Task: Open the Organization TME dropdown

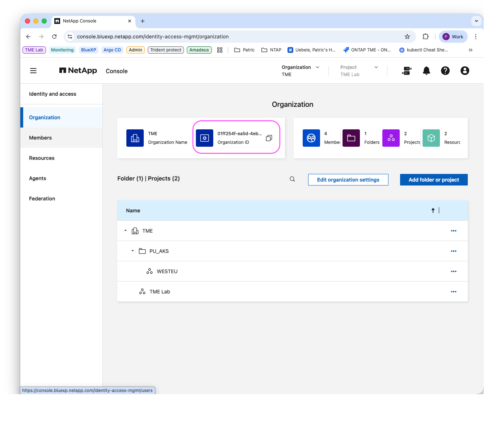Action: tap(301, 71)
